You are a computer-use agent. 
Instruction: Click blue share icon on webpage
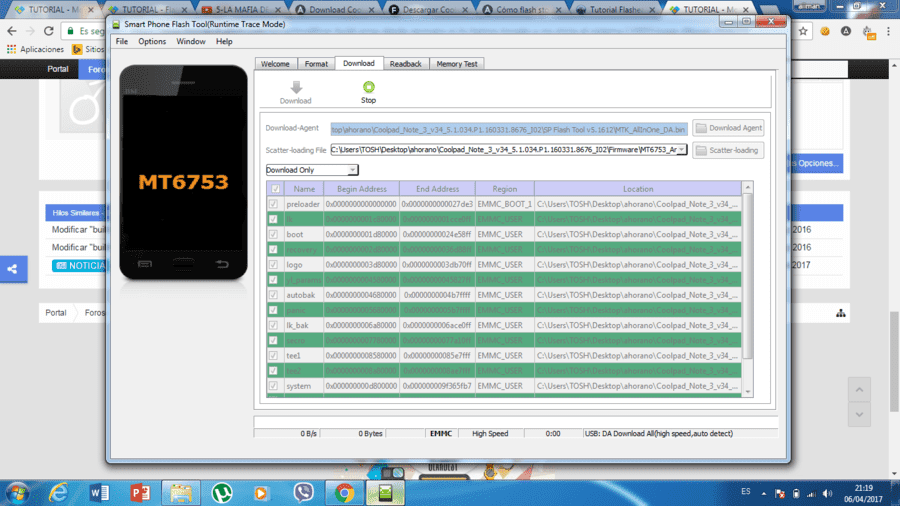coord(13,269)
